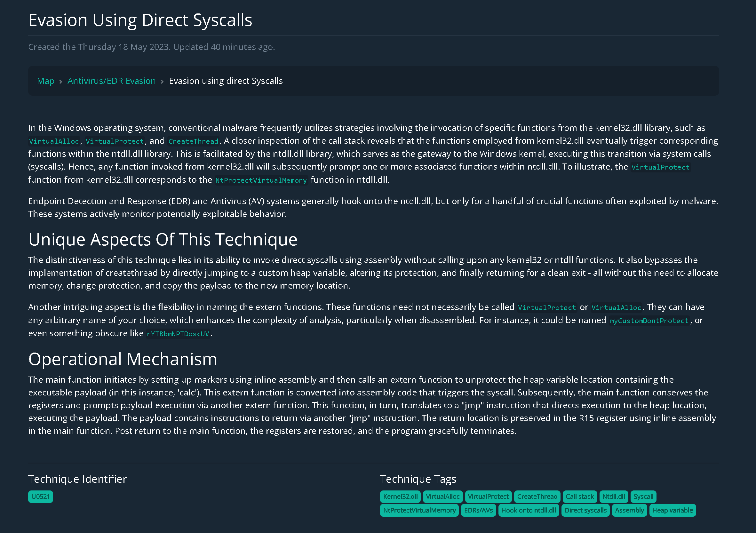This screenshot has height=533, width=756.
Task: Select the Ntdll.dll technique tag
Action: tap(614, 497)
